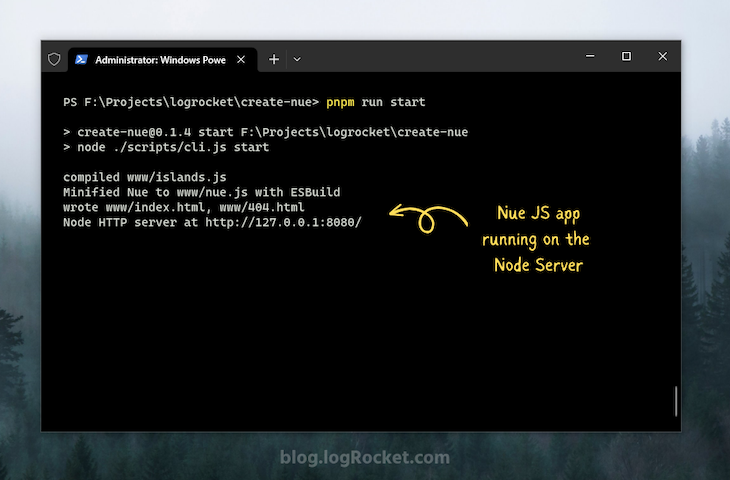Click the yellow pnpm command text
Image resolution: width=730 pixels, height=480 pixels.
(339, 102)
